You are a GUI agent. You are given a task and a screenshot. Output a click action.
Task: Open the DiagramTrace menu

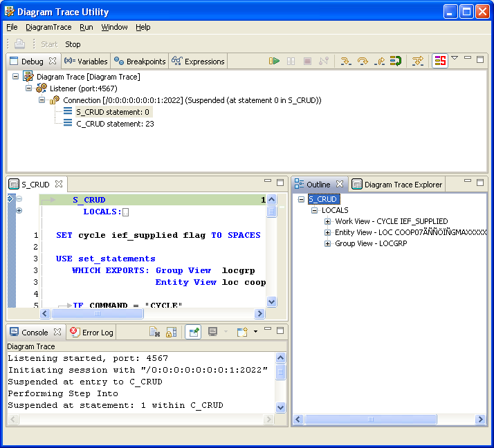48,27
